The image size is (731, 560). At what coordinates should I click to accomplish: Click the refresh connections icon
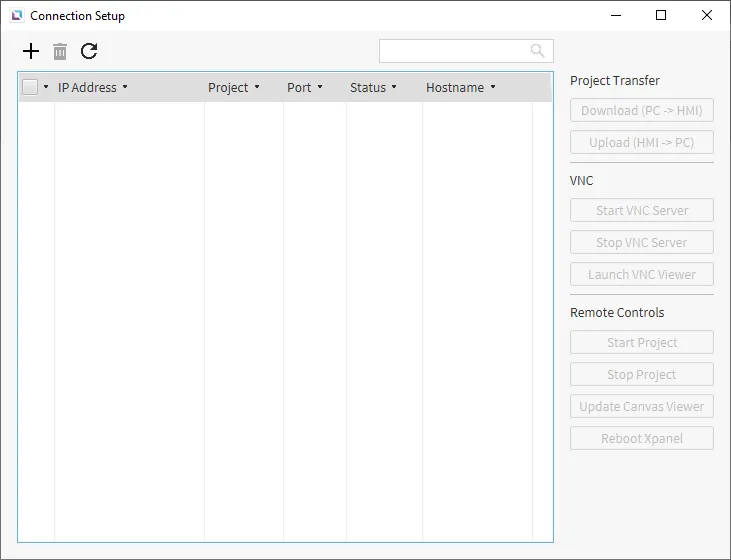click(89, 51)
